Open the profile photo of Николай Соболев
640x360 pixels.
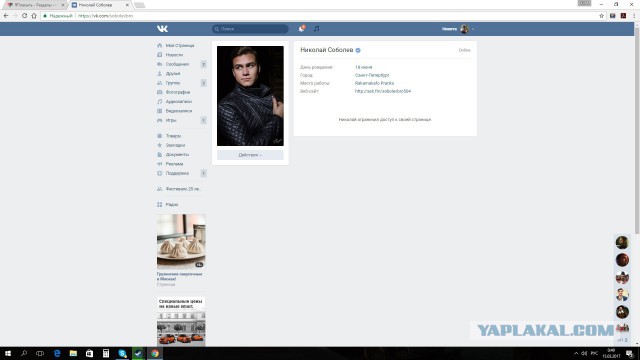coord(250,96)
